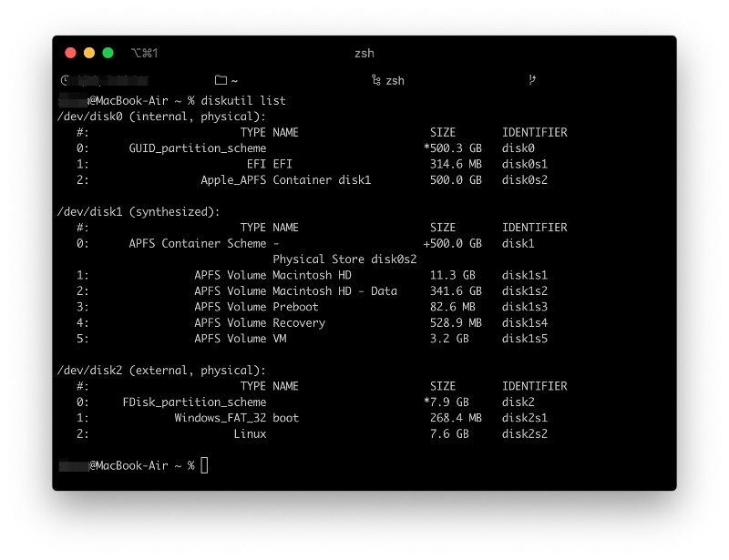
Task: Click the 'disk1s2' identifier
Action: click(x=525, y=290)
